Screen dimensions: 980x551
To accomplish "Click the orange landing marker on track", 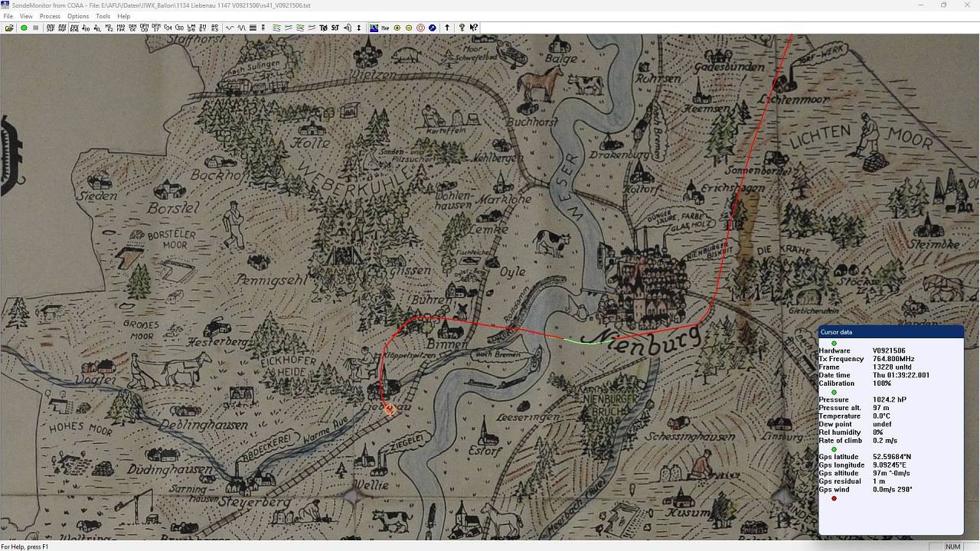I will (x=390, y=409).
